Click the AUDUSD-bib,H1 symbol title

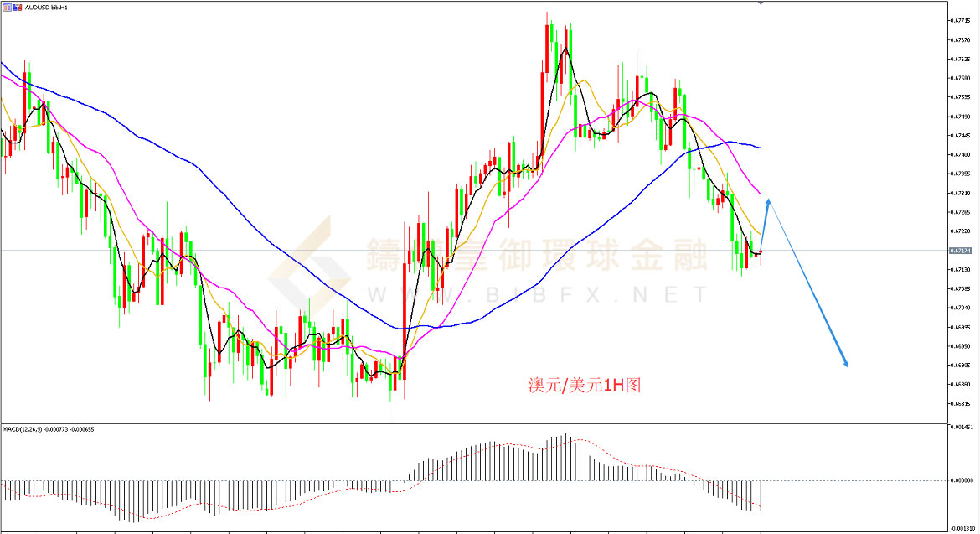[46, 7]
